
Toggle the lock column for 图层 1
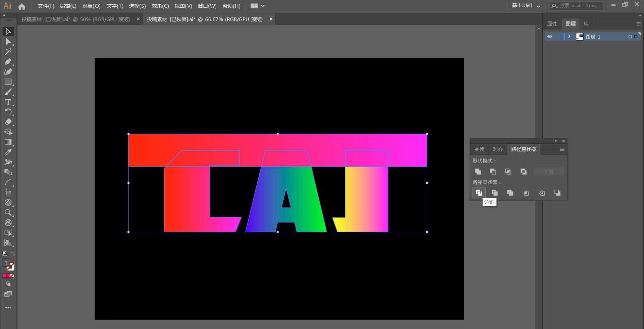[558, 37]
